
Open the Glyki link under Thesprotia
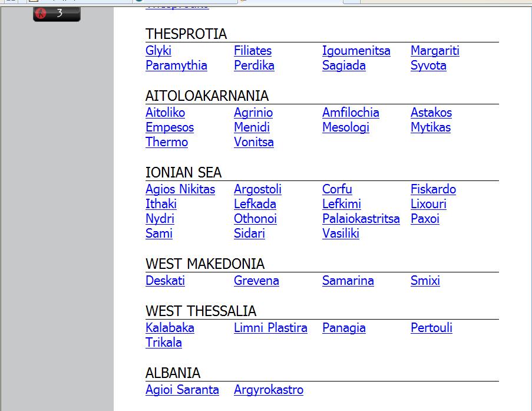[158, 51]
